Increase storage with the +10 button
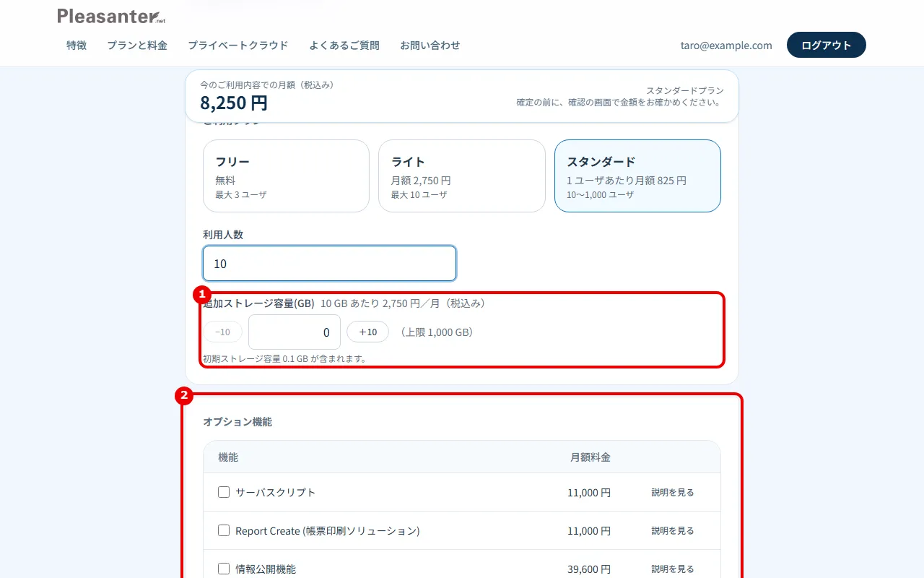The width and height of the screenshot is (924, 578). coord(367,332)
